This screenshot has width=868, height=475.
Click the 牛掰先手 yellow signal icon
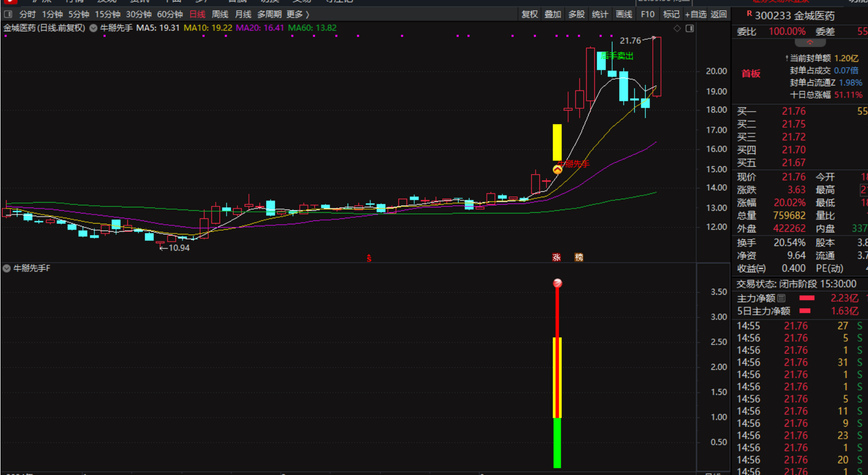point(557,170)
